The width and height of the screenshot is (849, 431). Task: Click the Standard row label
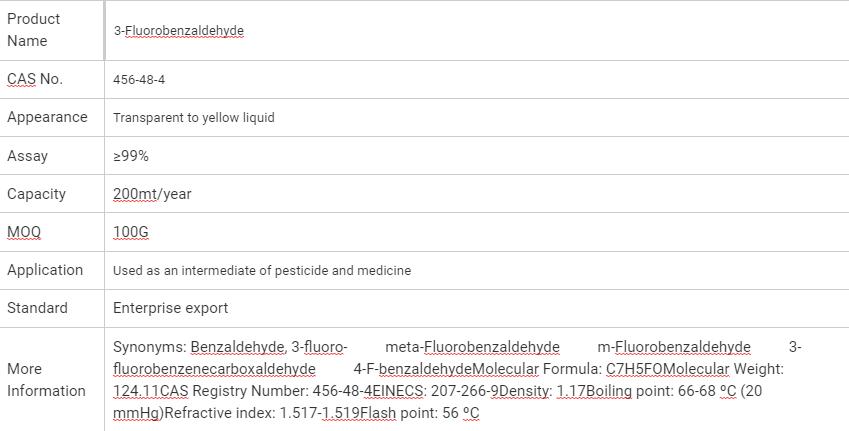click(x=37, y=308)
